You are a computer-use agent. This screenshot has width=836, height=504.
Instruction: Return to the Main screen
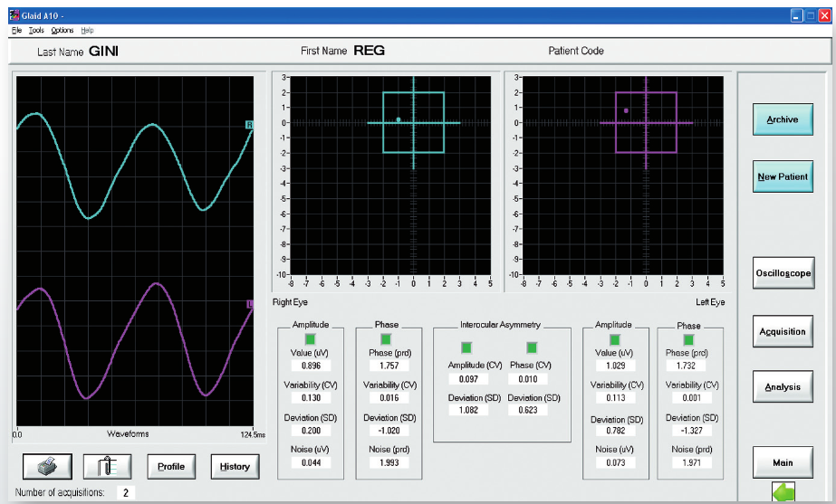coord(783,462)
